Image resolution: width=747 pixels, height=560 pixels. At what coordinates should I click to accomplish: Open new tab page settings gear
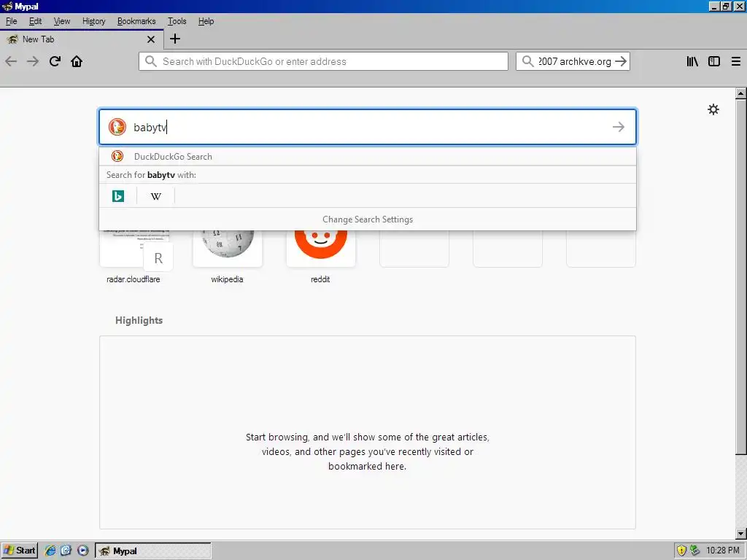pyautogui.click(x=713, y=109)
